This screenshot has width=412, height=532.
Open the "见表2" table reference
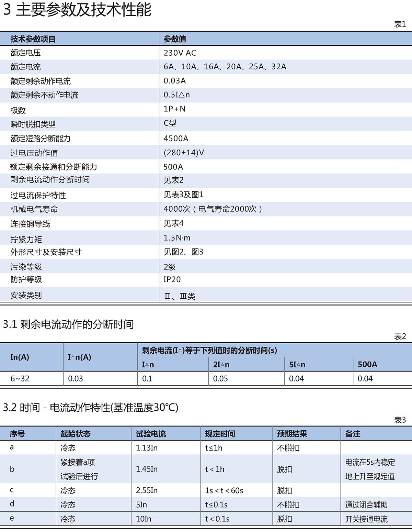[x=173, y=180]
